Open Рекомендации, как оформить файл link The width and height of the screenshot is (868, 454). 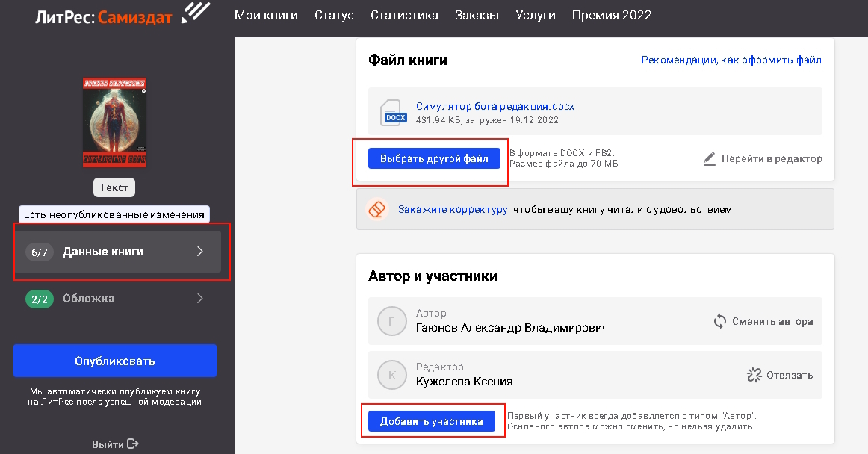pyautogui.click(x=731, y=60)
